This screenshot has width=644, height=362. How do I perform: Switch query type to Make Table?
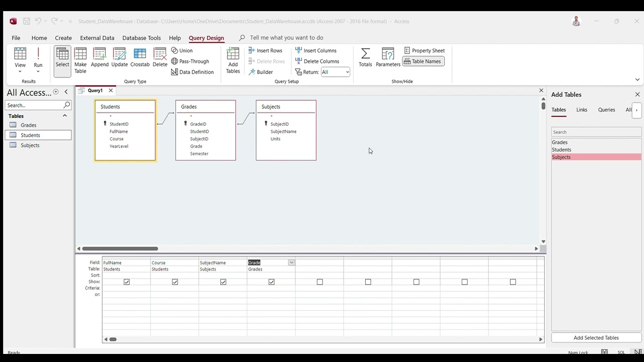click(80, 60)
